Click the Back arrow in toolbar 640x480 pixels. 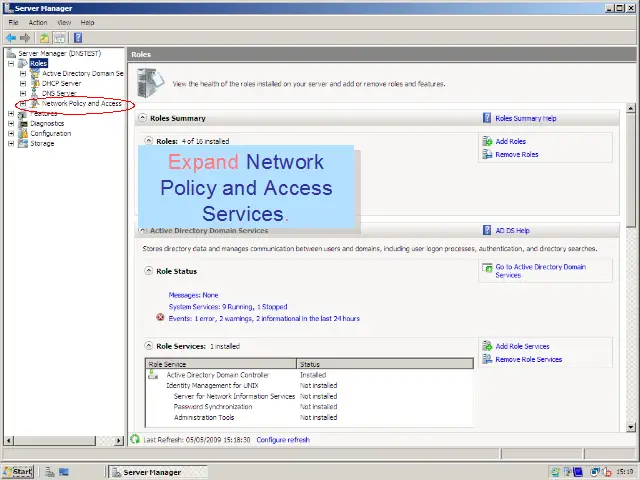11,38
